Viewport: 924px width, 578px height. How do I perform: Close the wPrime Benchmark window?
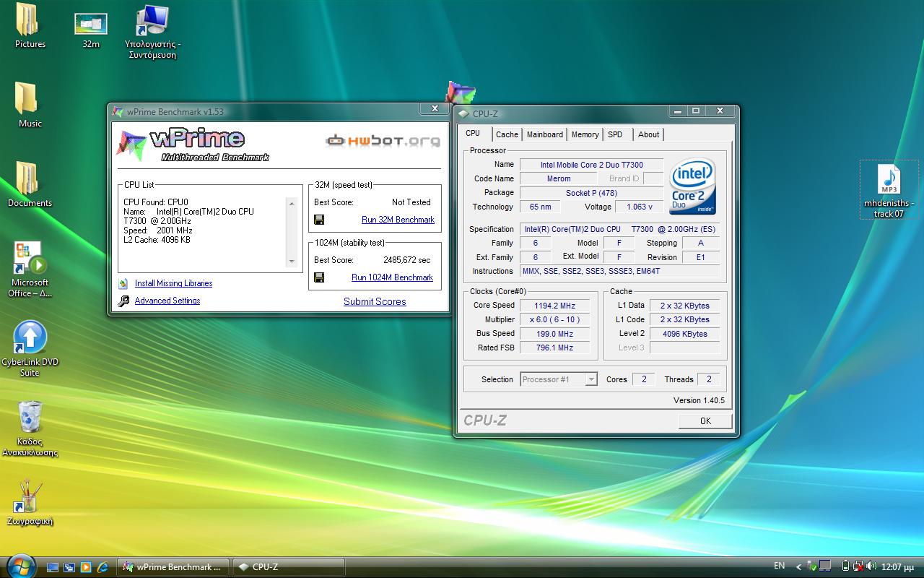pos(434,108)
